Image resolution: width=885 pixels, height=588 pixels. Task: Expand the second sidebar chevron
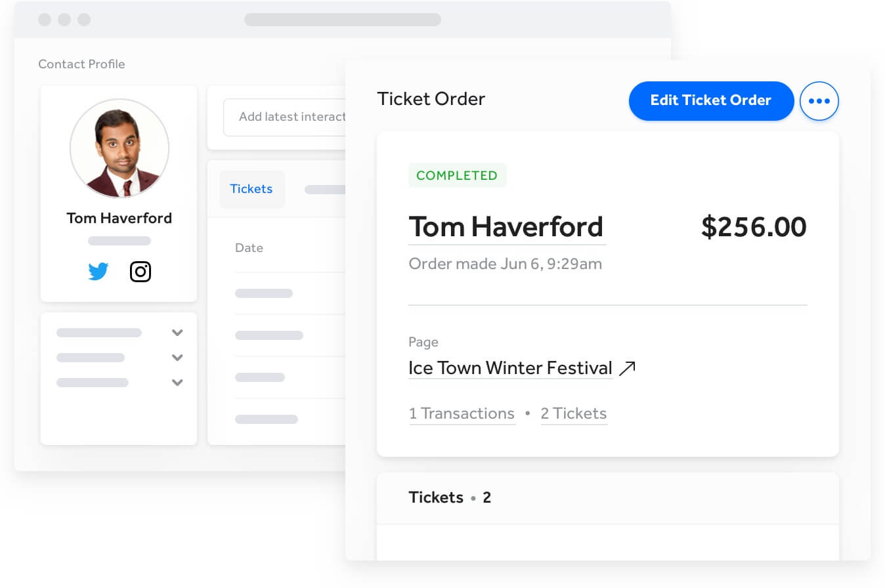pos(177,358)
